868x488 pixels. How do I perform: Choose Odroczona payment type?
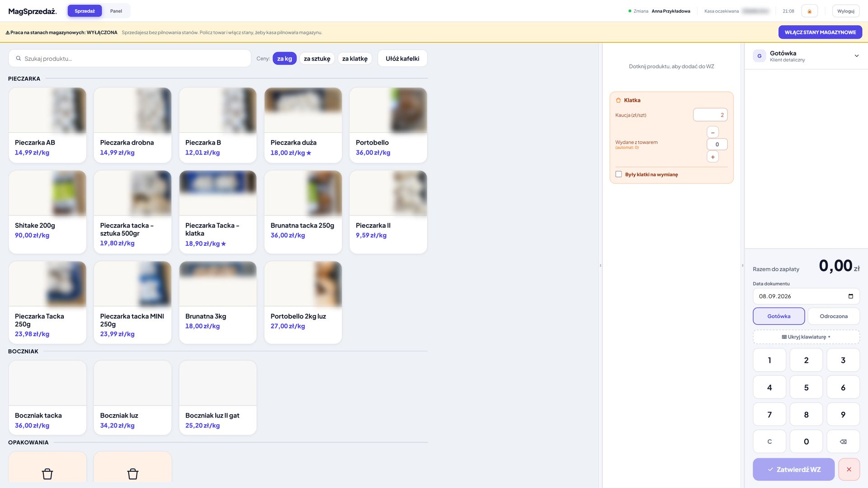click(x=834, y=316)
